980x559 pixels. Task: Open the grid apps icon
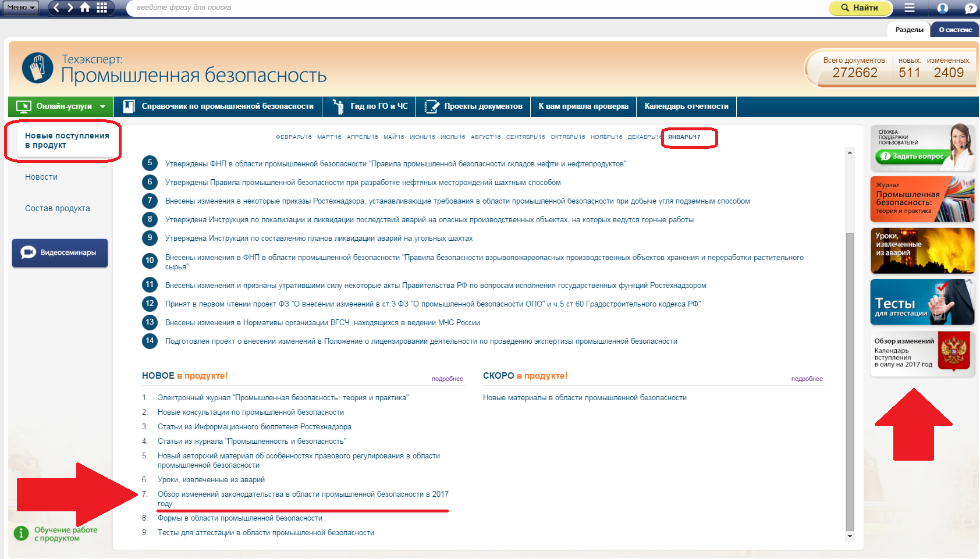(x=102, y=8)
